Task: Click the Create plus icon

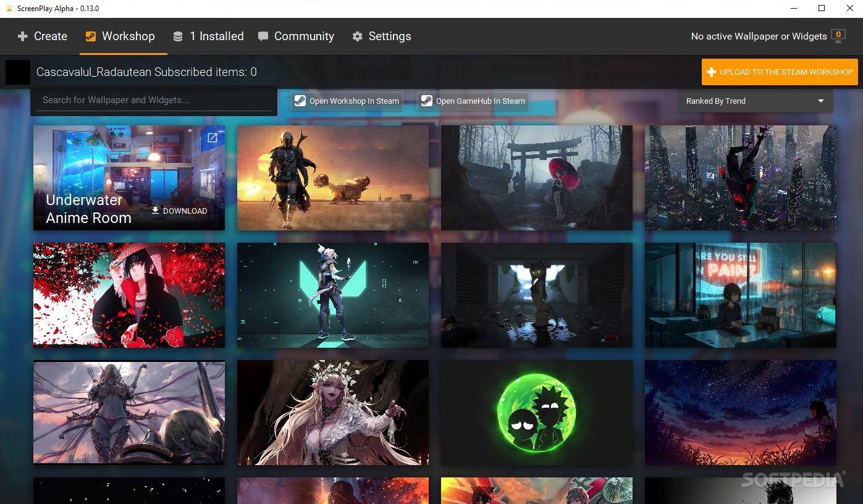Action: (23, 36)
